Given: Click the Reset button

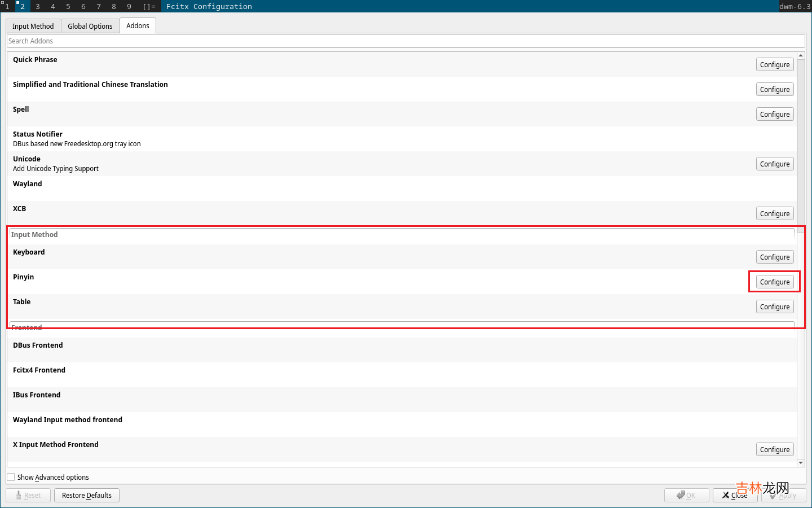Looking at the screenshot, I should coord(28,496).
